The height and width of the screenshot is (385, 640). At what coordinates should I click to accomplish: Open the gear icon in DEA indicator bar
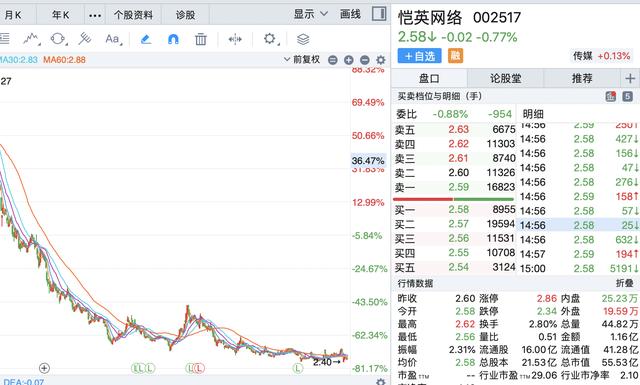(x=381, y=382)
